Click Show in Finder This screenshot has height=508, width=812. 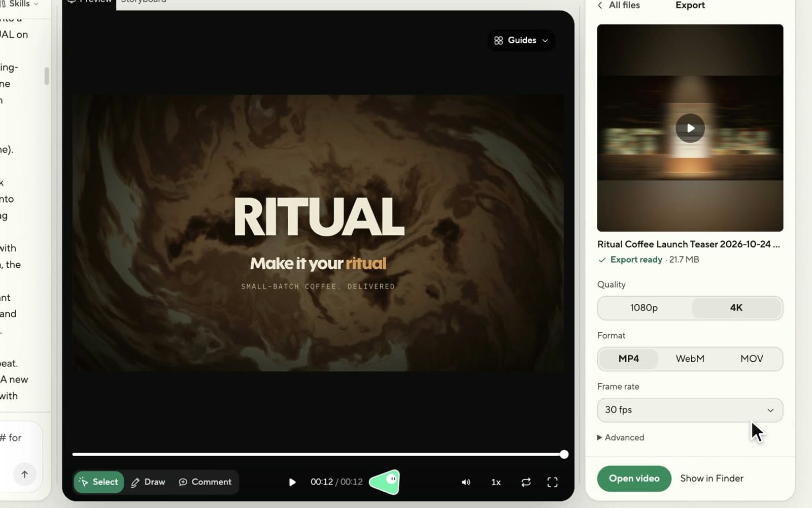coord(712,479)
